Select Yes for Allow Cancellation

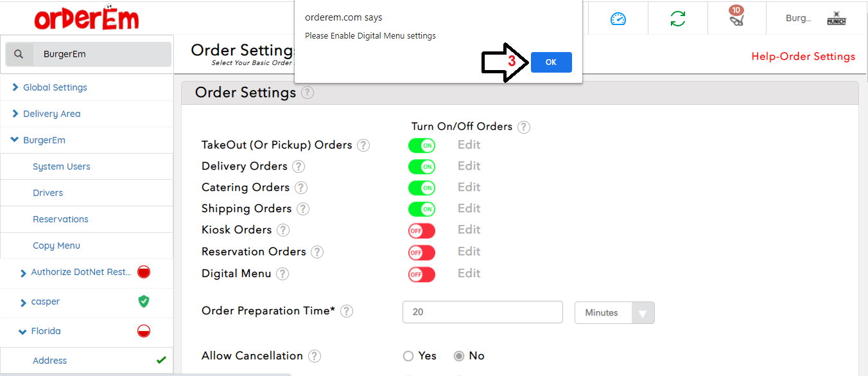pyautogui.click(x=408, y=356)
